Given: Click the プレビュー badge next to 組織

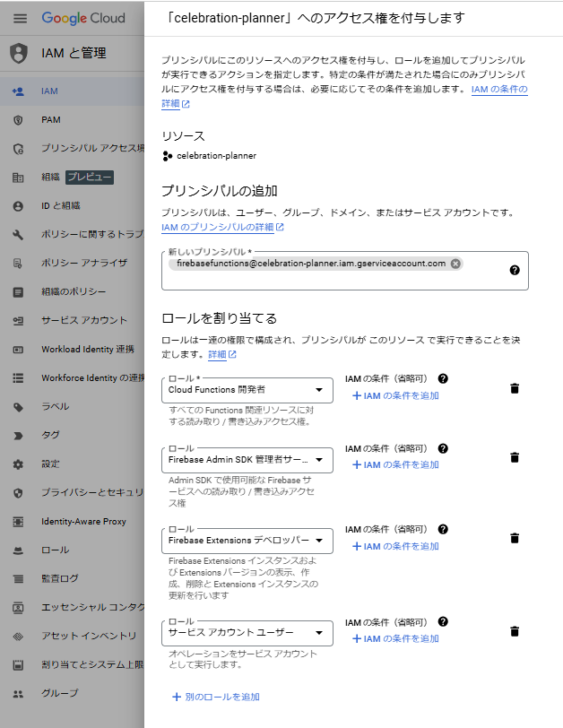Looking at the screenshot, I should tap(90, 178).
